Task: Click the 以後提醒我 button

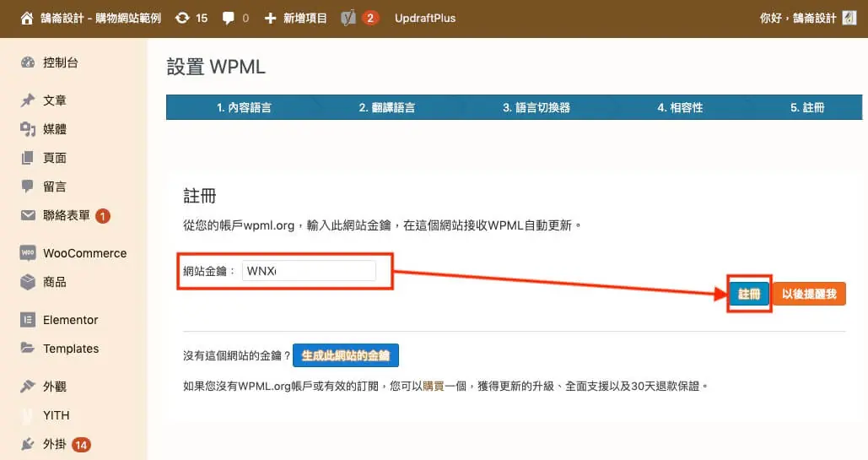Action: click(809, 294)
